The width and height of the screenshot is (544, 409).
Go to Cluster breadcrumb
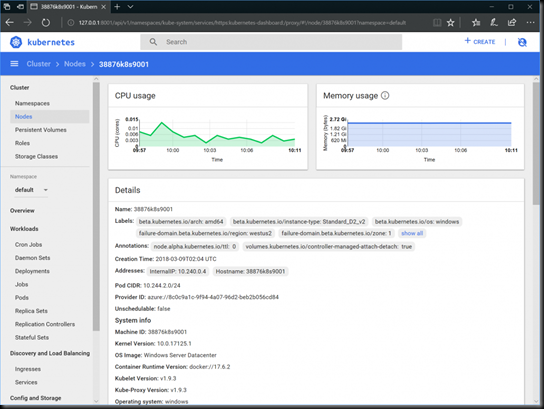click(x=39, y=64)
